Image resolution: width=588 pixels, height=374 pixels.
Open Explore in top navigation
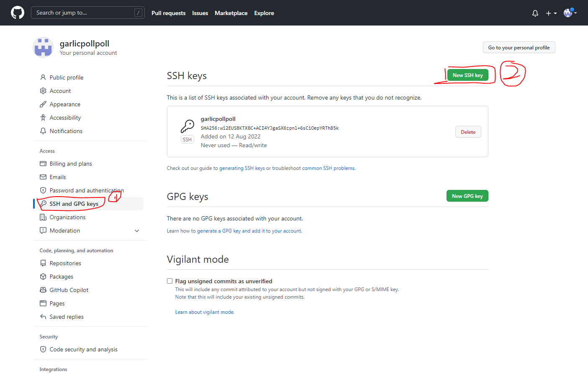pos(264,13)
